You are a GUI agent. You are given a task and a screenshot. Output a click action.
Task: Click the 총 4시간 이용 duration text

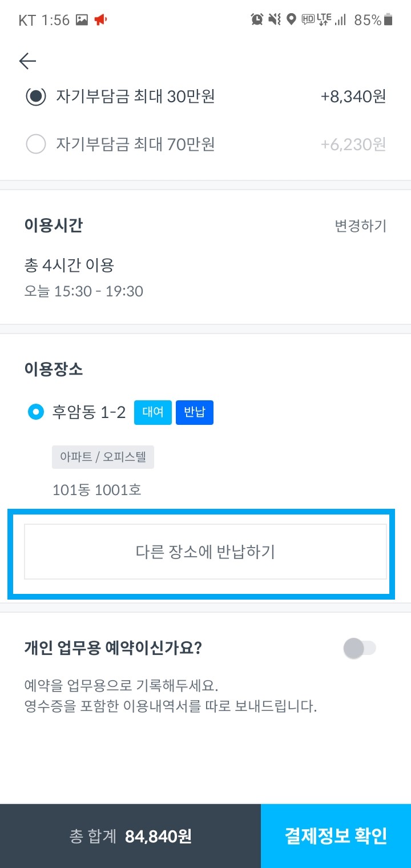[70, 264]
